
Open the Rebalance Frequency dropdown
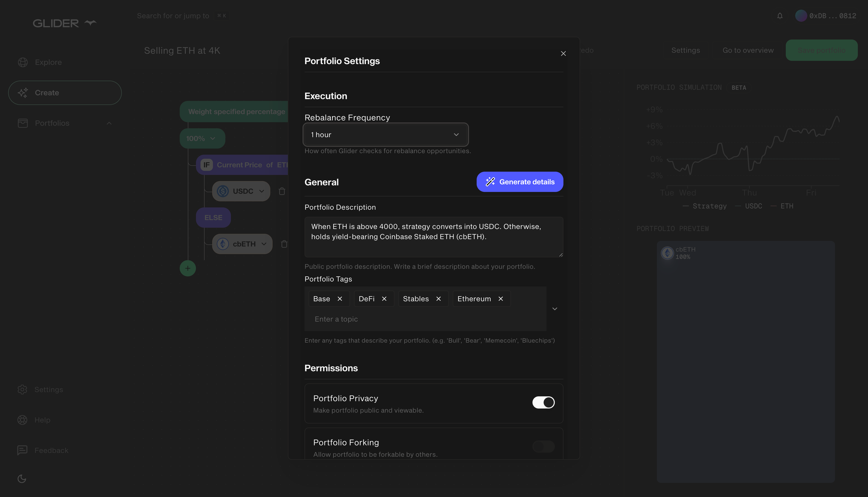click(x=385, y=135)
